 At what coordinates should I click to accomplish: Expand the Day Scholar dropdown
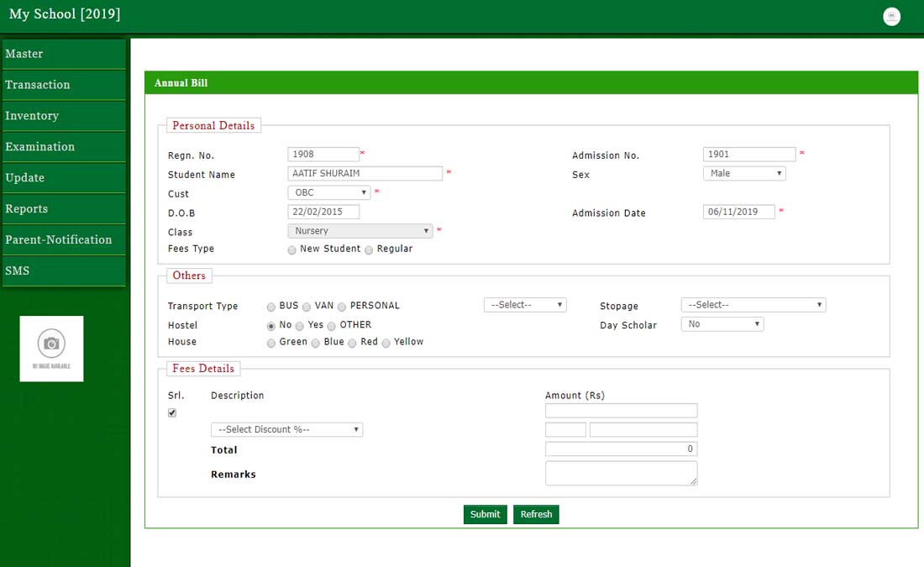[x=722, y=324]
